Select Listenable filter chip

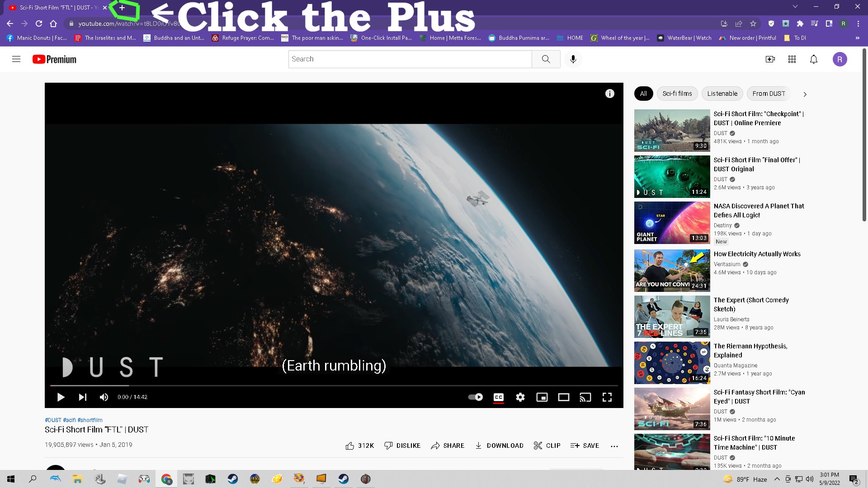722,94
